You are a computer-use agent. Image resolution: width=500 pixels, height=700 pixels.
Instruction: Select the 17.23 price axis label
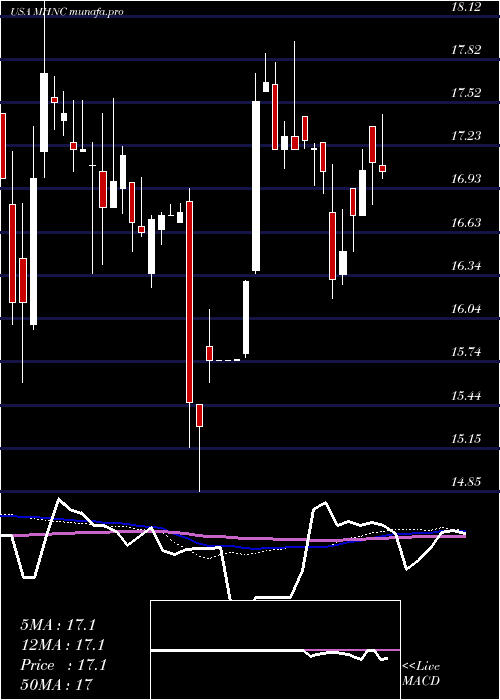468,136
